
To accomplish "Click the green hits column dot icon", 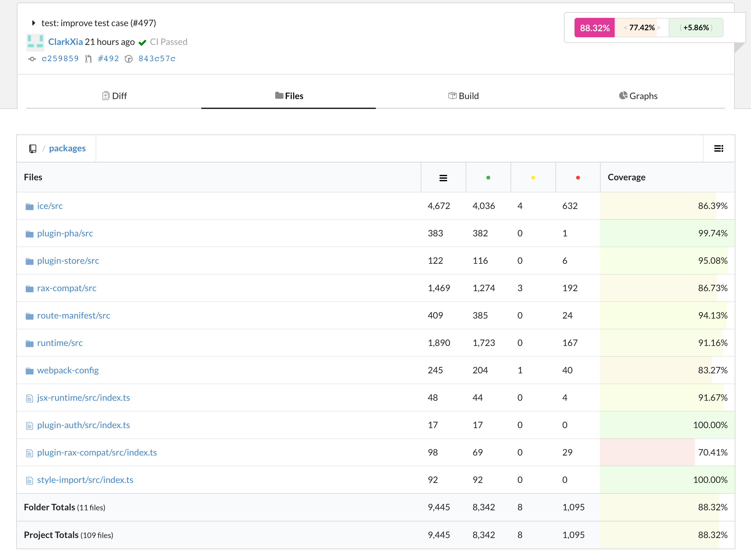I will (488, 177).
